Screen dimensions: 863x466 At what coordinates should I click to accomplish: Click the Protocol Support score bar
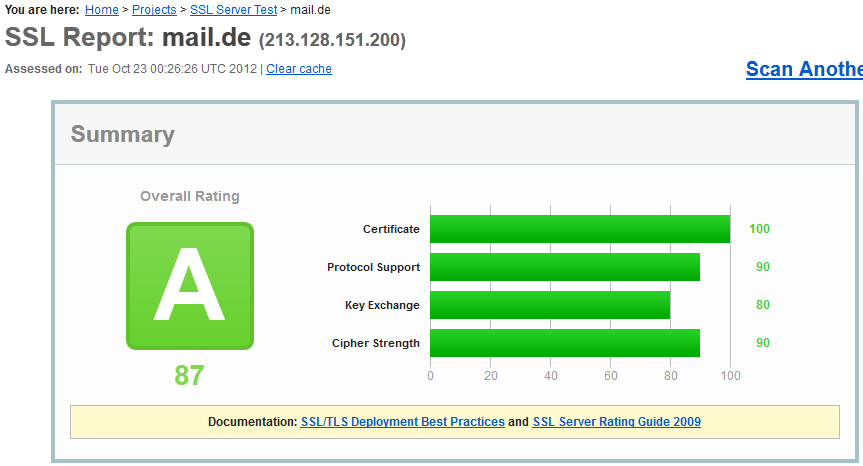click(x=564, y=267)
